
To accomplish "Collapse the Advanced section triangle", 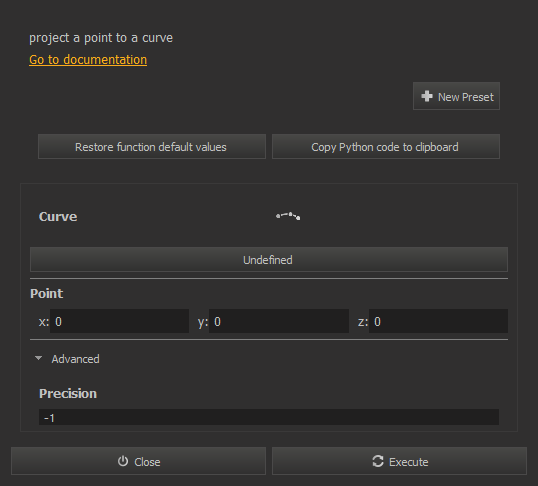I will [x=38, y=358].
